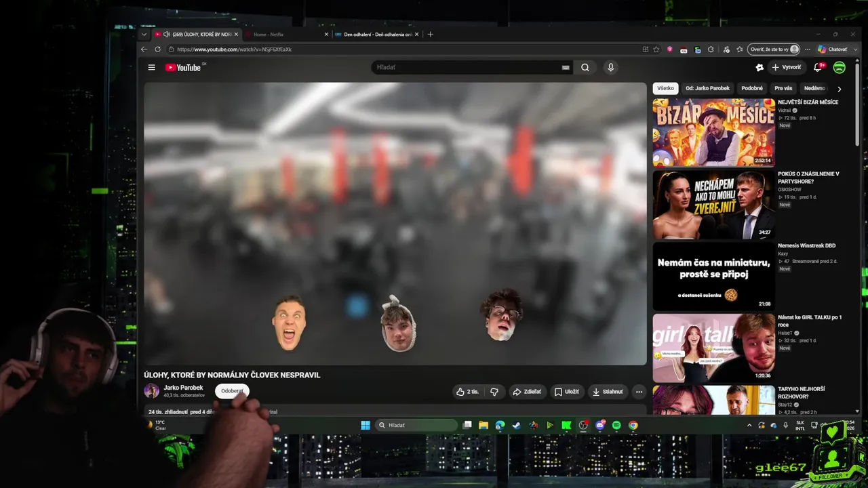The height and width of the screenshot is (488, 868).
Task: Click the main video player area
Action: tap(395, 224)
